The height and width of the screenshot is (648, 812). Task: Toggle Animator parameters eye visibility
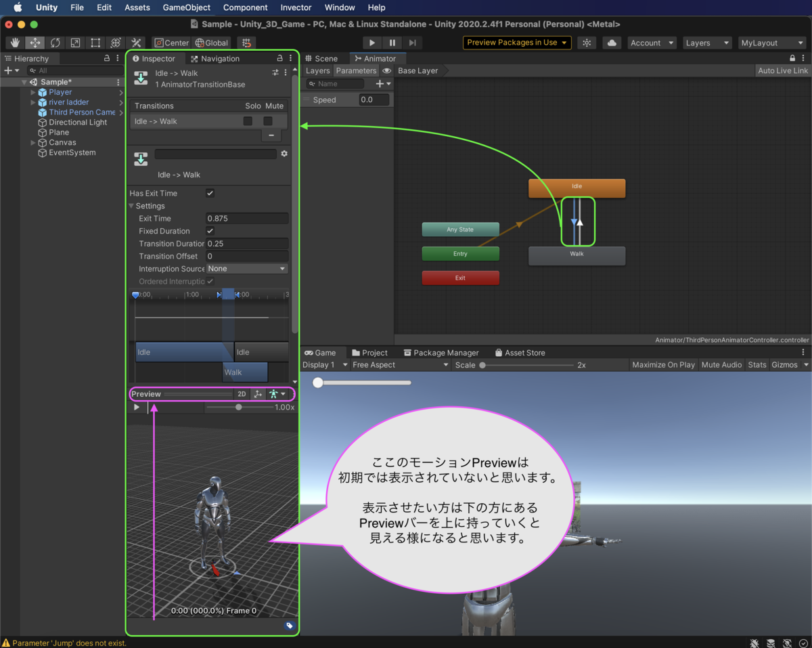point(387,70)
